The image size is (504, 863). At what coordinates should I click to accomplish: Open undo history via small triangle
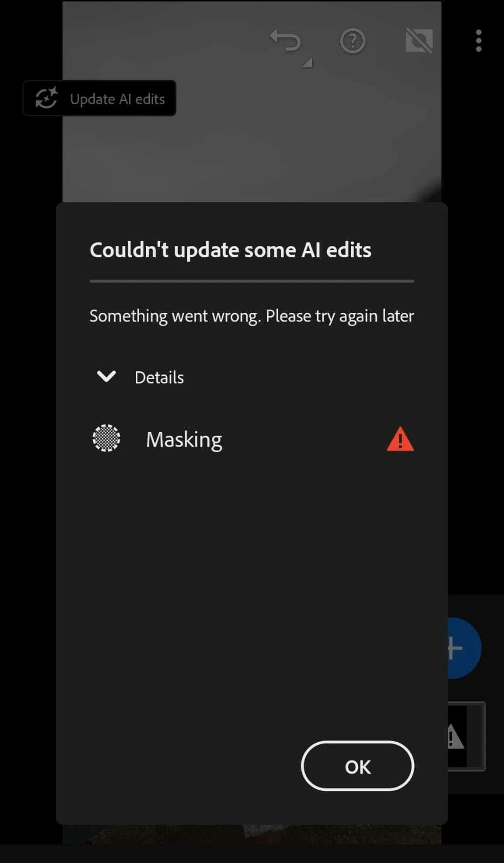(308, 63)
